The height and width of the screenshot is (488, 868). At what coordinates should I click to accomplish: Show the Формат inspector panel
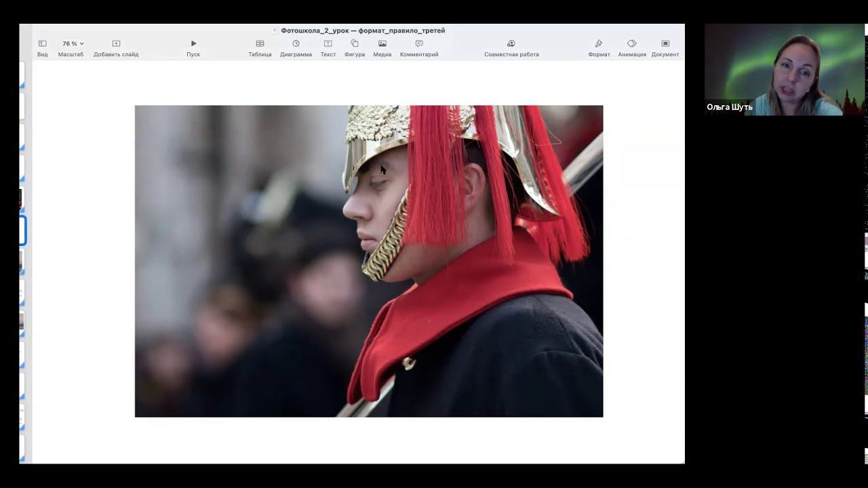point(599,47)
